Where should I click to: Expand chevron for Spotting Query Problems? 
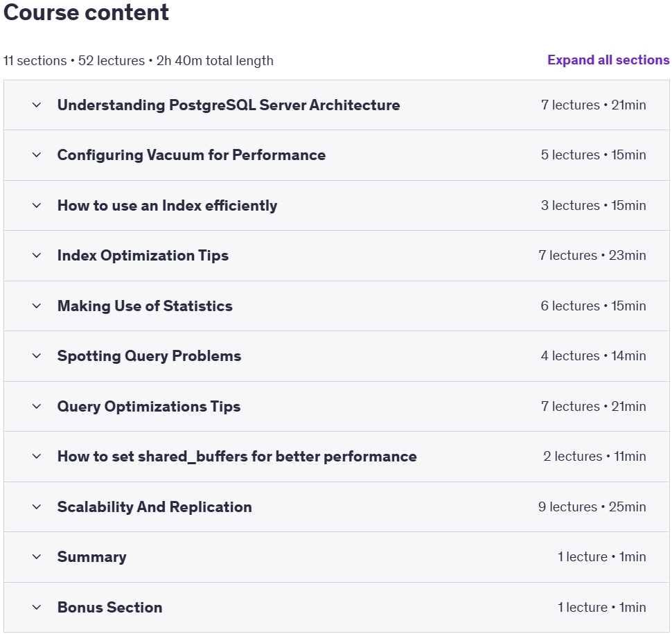pyautogui.click(x=37, y=355)
